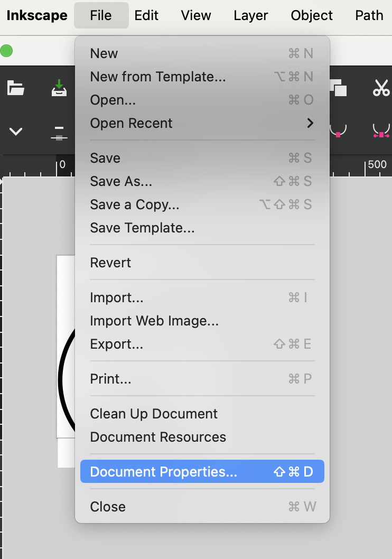
Task: Click the Open document folder icon
Action: pyautogui.click(x=16, y=88)
